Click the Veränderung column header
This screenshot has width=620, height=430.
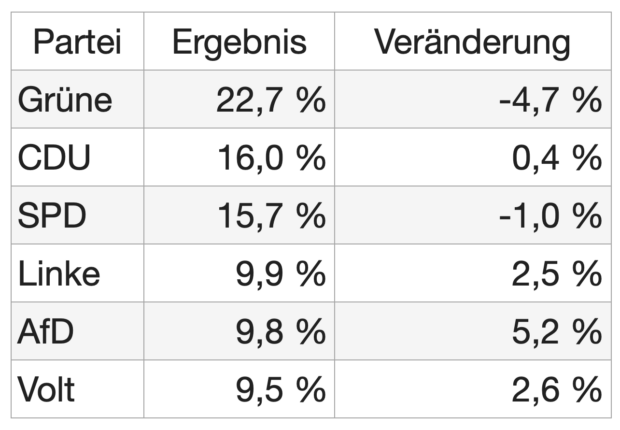472,42
